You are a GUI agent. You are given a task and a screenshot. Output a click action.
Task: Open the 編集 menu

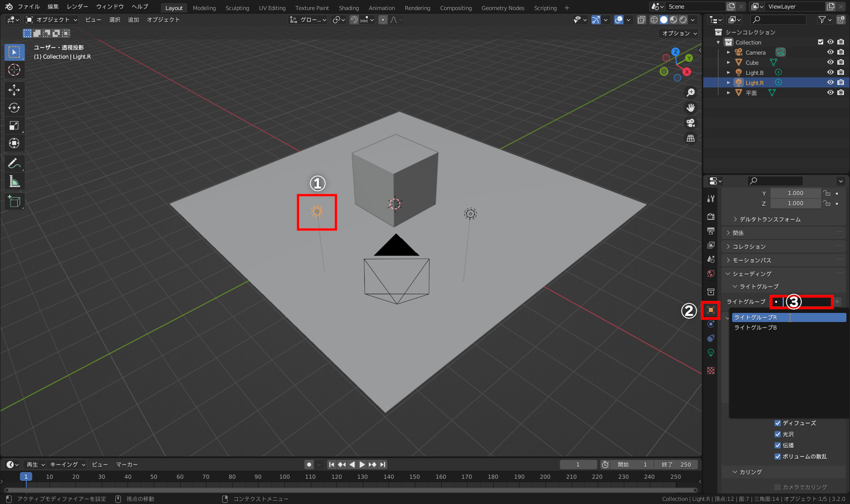[x=53, y=7]
